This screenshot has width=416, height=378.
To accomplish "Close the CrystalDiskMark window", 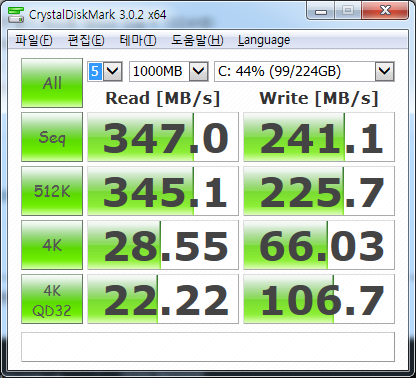I will (385, 11).
